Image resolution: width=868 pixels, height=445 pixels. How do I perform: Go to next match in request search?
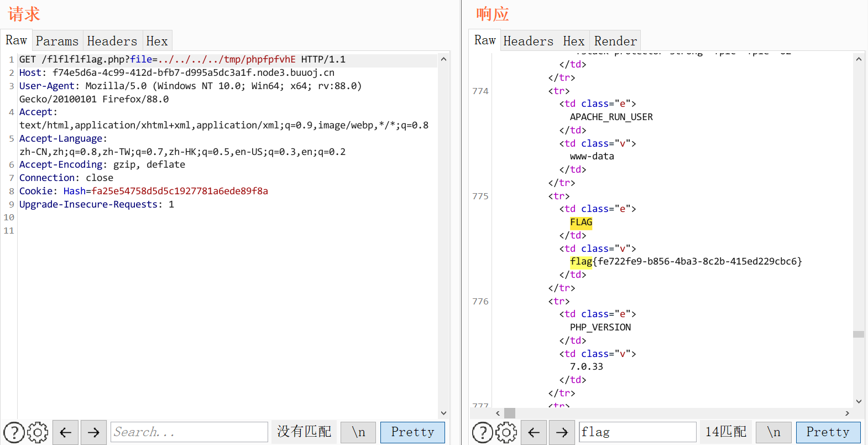click(93, 432)
